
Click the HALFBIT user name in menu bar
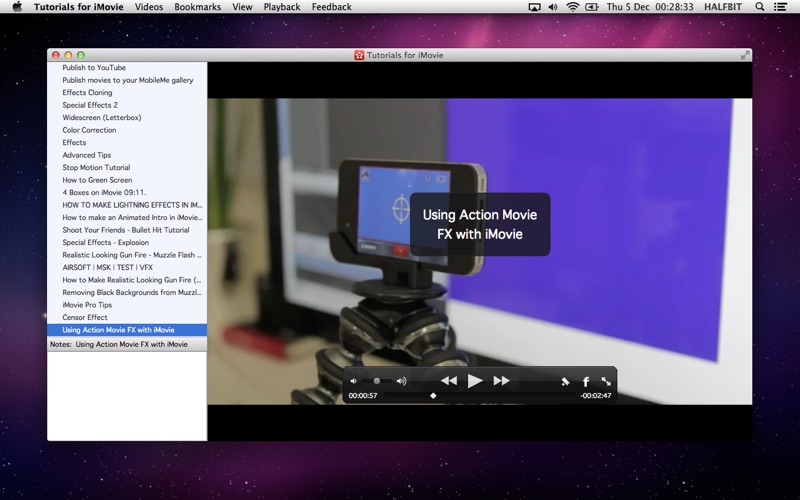[722, 7]
